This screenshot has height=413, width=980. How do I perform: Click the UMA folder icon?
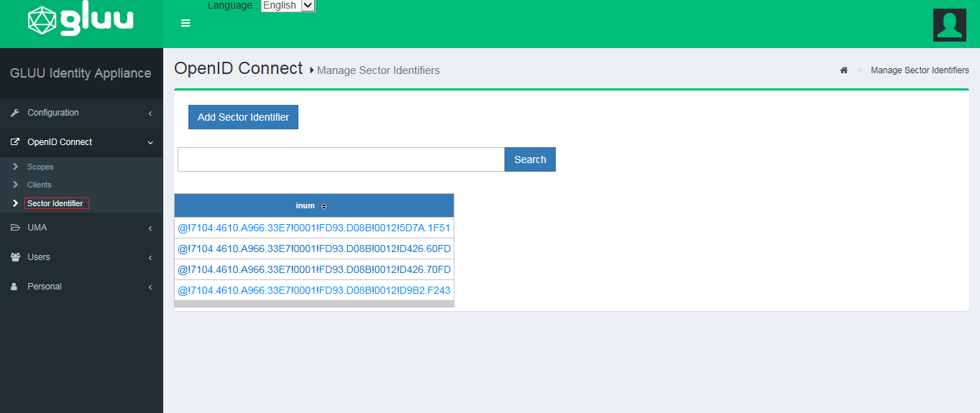point(15,228)
